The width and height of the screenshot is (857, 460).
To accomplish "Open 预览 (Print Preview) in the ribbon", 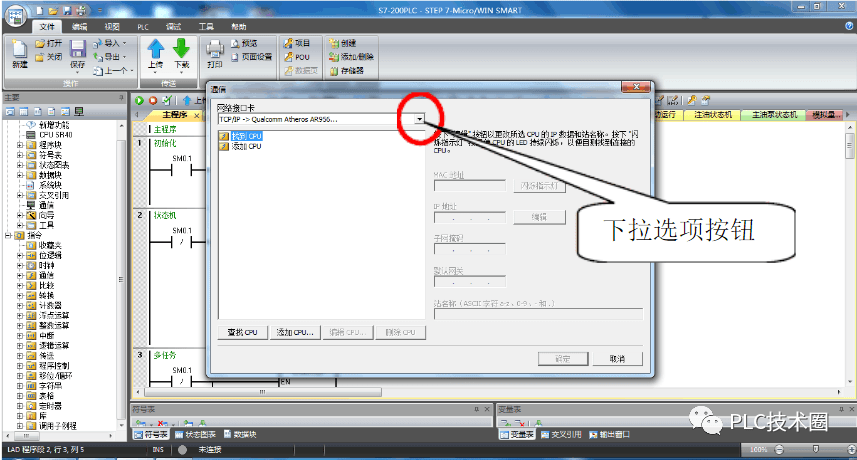I will point(244,43).
